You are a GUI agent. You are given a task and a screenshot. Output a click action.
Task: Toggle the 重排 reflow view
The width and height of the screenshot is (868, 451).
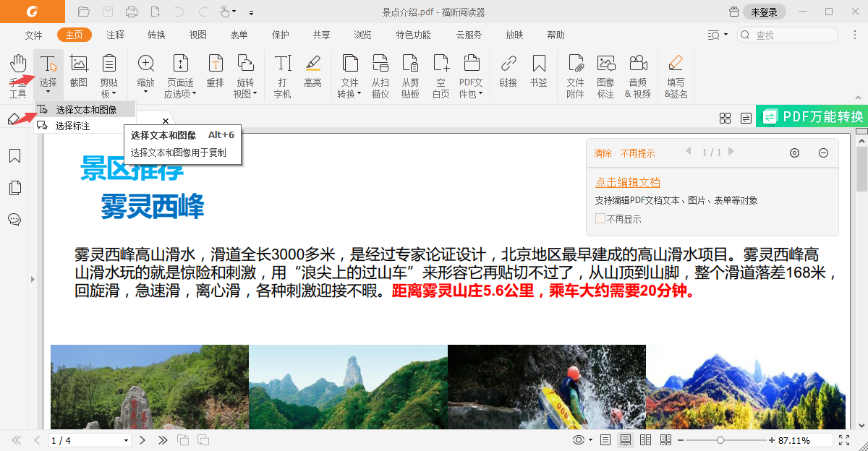[215, 72]
